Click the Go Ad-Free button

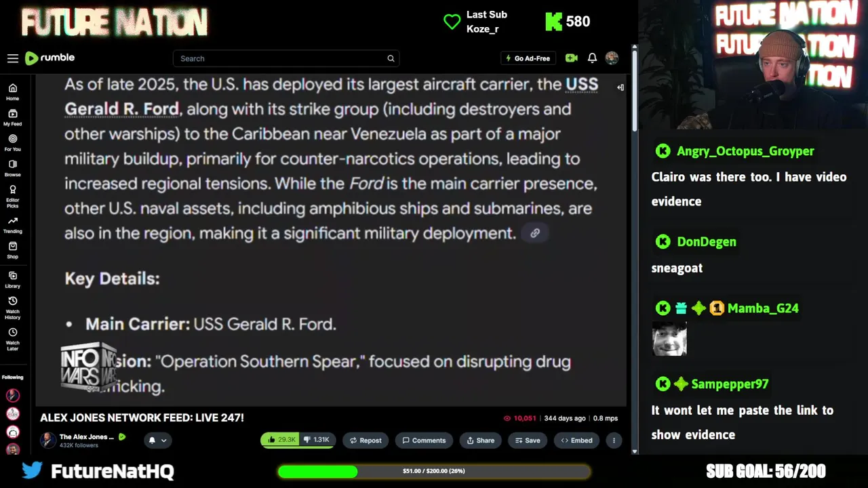(x=528, y=58)
